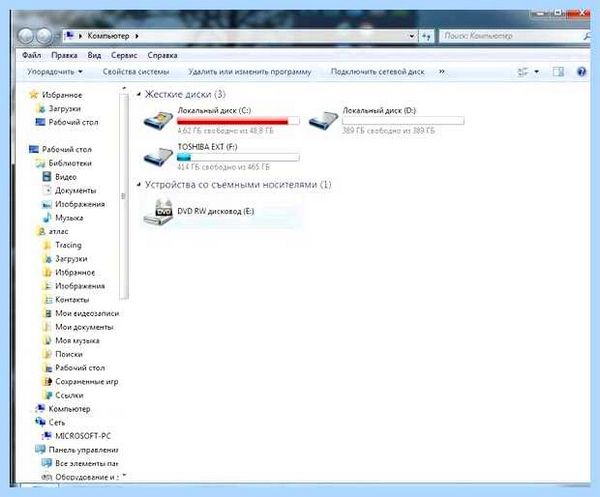This screenshot has width=600, height=497.
Task: Click Подключить сетевой диск
Action: [378, 72]
